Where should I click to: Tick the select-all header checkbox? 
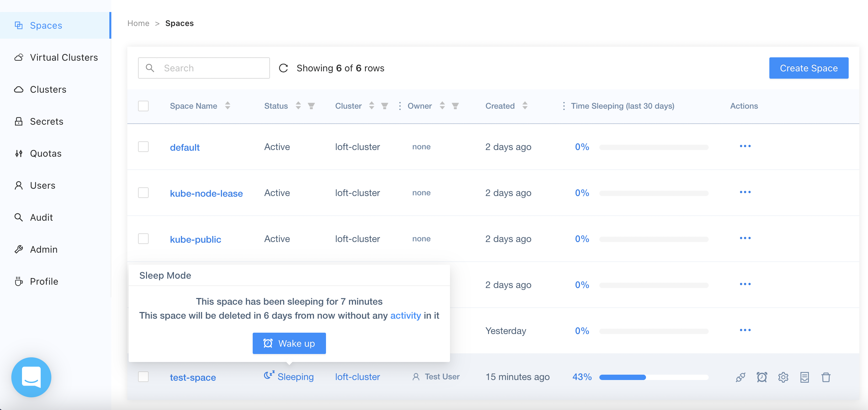point(143,106)
